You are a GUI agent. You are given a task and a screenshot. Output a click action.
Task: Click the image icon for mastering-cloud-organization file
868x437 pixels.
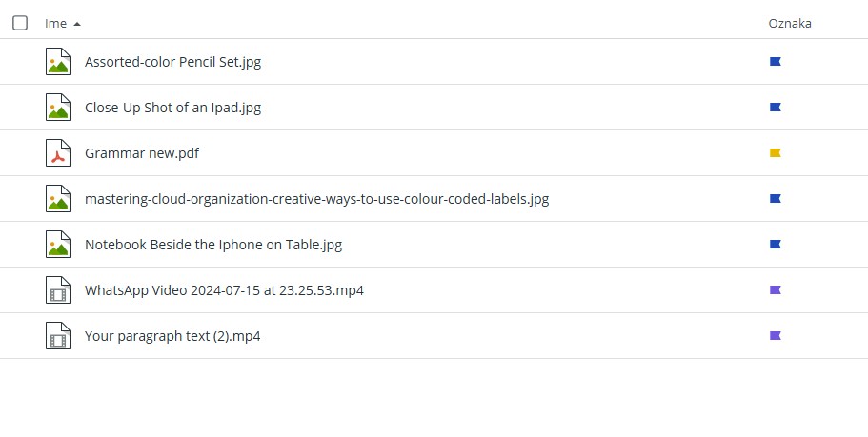click(57, 199)
